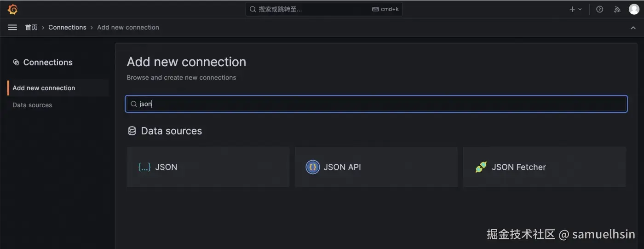Focus the connection search field containing json
The height and width of the screenshot is (249, 644).
(x=376, y=104)
